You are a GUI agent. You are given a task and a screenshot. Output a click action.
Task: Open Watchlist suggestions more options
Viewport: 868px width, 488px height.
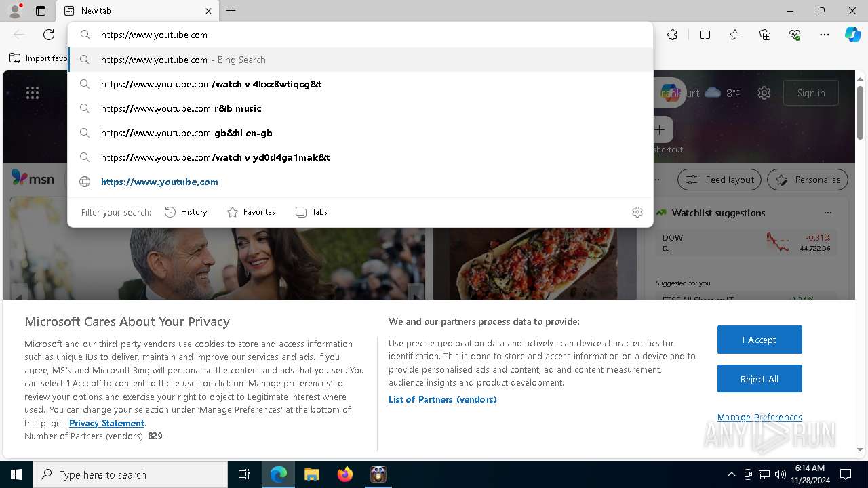827,213
